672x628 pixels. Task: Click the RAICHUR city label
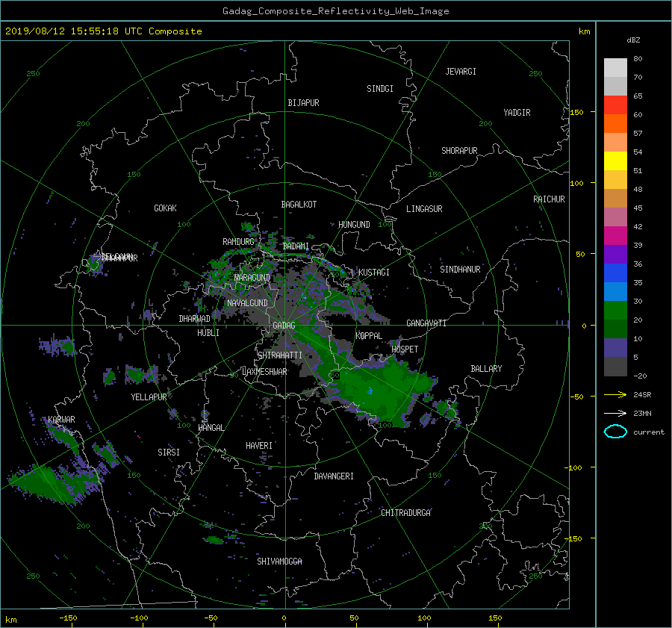pos(549,199)
